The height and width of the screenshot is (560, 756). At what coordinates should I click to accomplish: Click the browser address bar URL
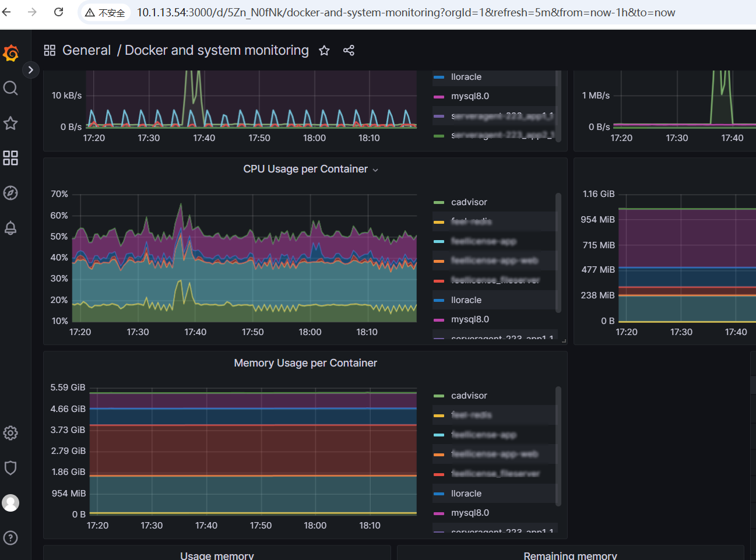406,12
